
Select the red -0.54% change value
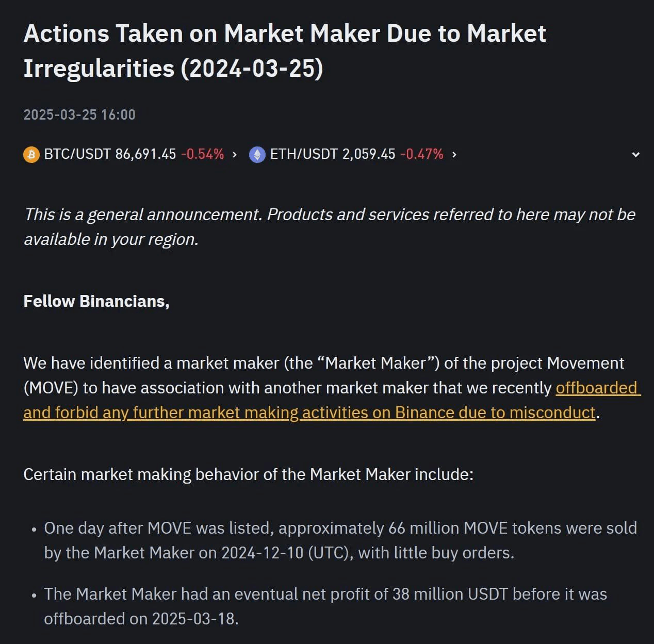coord(202,154)
